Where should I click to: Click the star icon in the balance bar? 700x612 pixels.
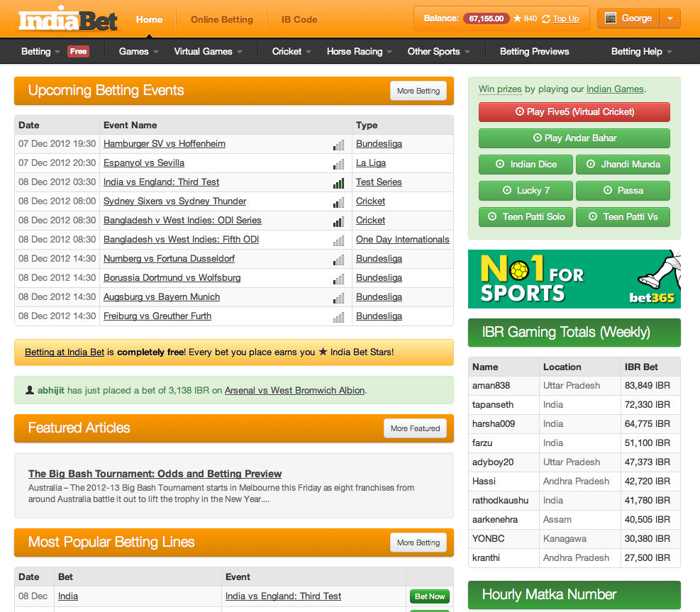coord(517,18)
